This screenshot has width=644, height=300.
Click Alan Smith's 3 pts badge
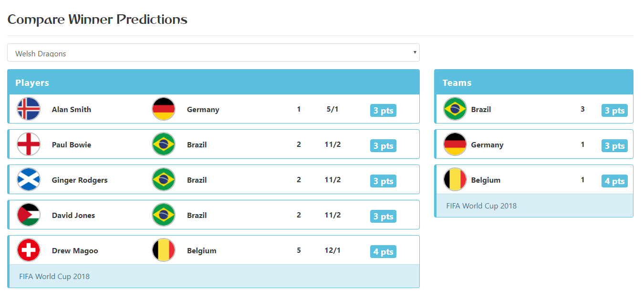pyautogui.click(x=383, y=111)
